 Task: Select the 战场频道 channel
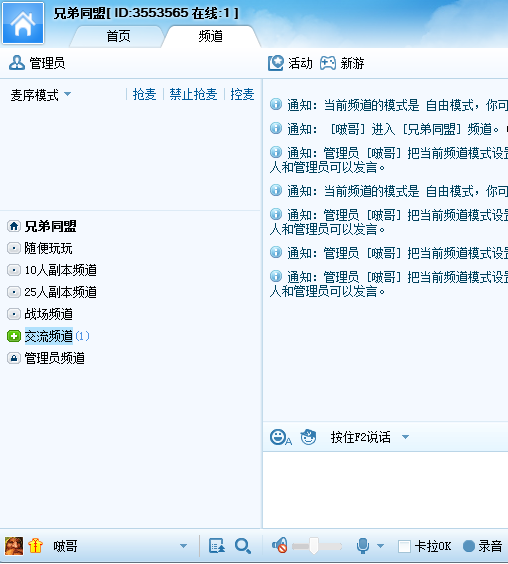click(x=49, y=314)
